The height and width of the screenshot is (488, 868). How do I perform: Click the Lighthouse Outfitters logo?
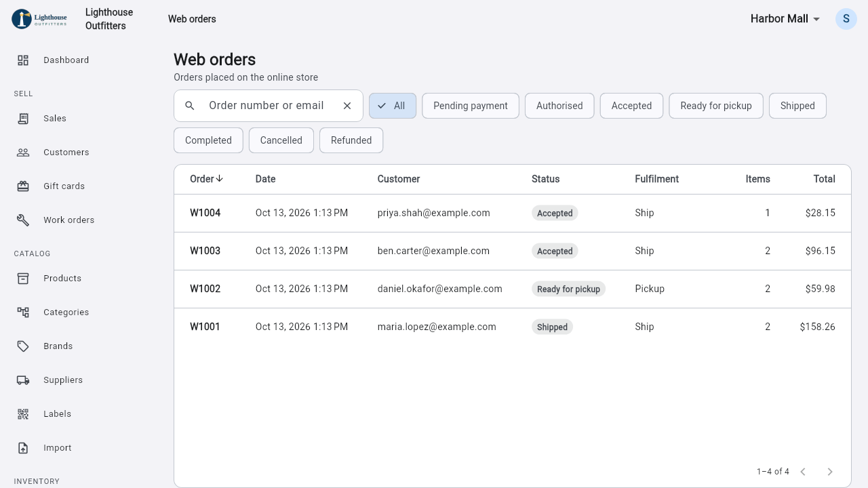point(40,19)
